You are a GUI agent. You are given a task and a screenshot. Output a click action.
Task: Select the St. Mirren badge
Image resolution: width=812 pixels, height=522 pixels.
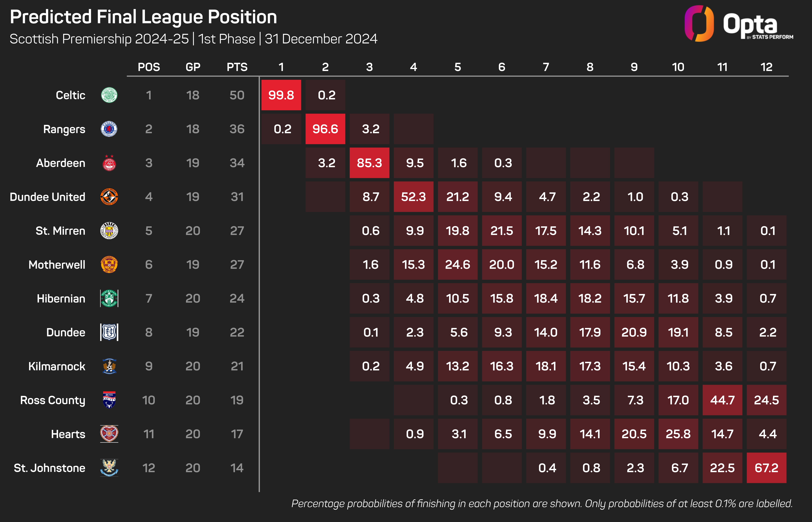point(109,231)
